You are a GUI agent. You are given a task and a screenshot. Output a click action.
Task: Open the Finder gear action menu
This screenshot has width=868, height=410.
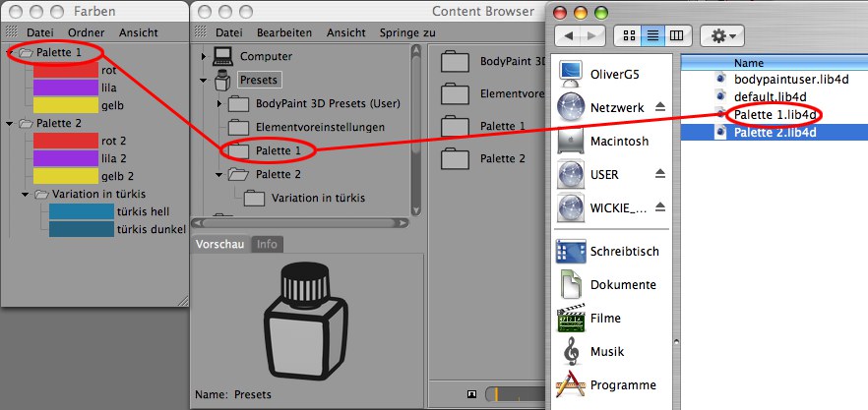tap(722, 36)
